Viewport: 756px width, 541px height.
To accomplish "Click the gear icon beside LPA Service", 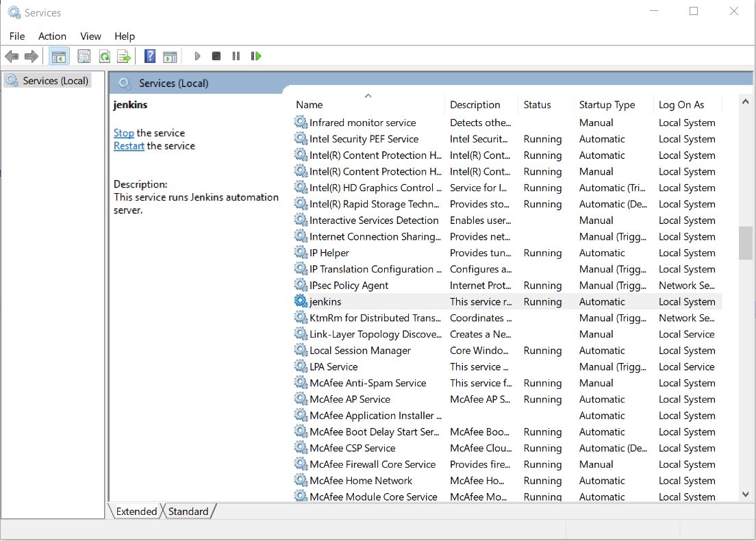I will [301, 366].
